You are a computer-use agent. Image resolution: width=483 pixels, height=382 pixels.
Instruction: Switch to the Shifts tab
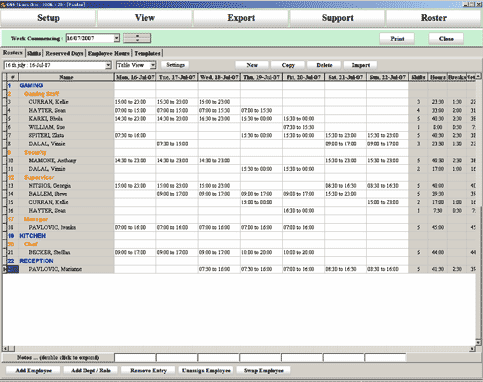click(x=34, y=53)
